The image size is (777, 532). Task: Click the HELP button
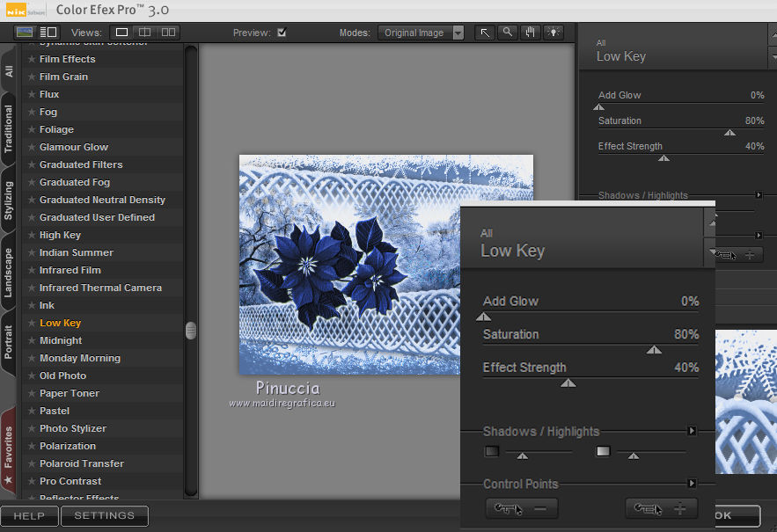click(29, 515)
